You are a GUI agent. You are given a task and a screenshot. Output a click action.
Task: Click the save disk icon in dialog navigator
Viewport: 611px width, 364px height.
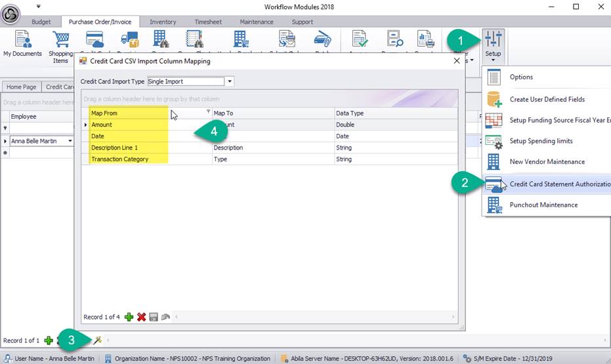154,317
